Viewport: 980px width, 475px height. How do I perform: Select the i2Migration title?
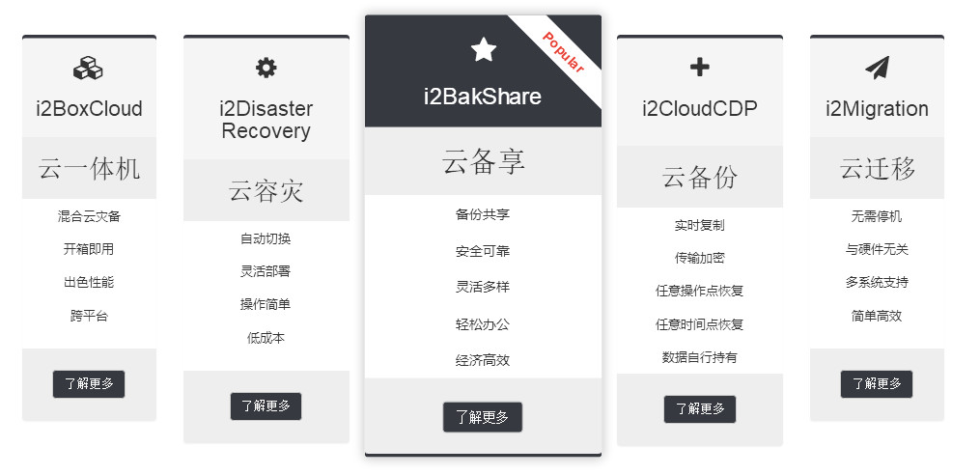[877, 109]
